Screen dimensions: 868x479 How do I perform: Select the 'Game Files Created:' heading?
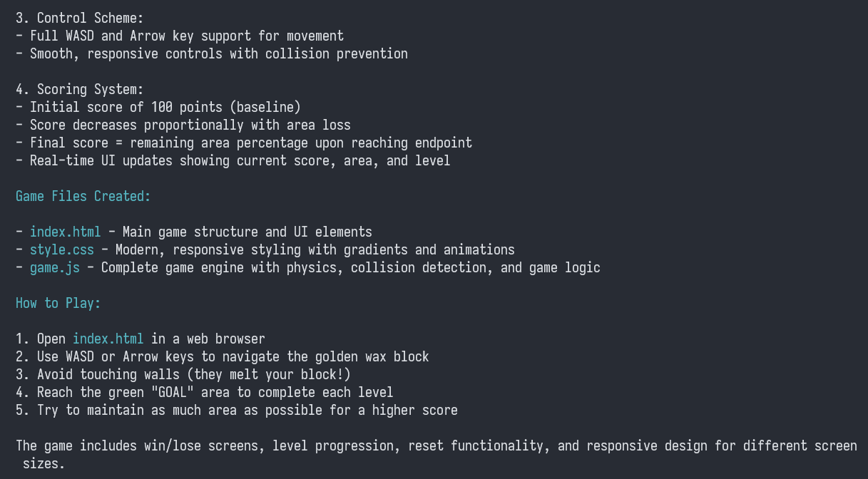83,196
